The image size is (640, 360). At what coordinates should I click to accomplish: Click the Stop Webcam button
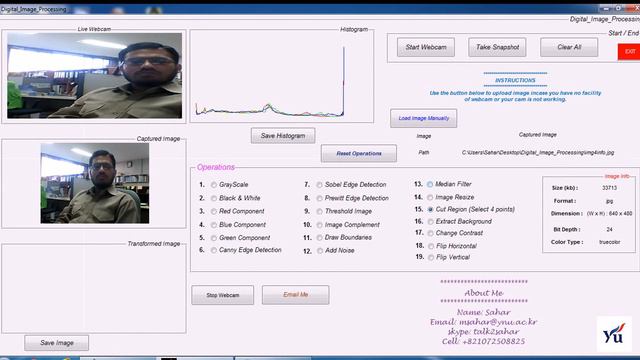tap(222, 295)
